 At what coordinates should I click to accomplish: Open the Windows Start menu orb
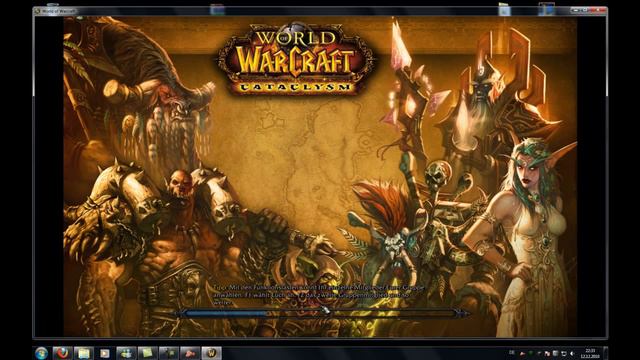41,353
